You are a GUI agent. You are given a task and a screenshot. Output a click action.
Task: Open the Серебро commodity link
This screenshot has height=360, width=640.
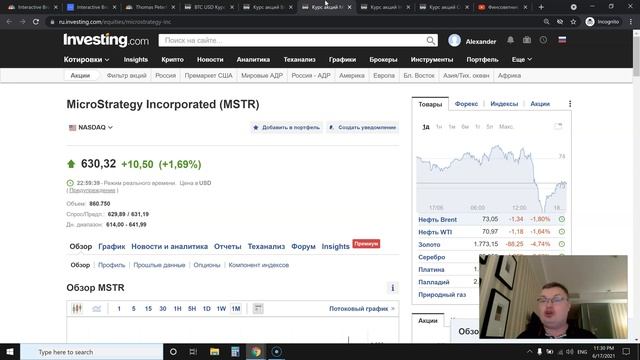(431, 257)
